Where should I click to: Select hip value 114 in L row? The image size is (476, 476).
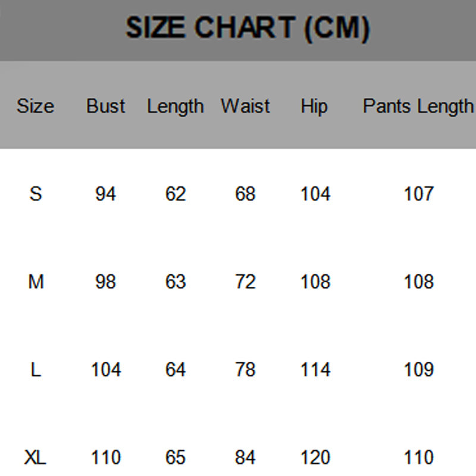(x=315, y=369)
